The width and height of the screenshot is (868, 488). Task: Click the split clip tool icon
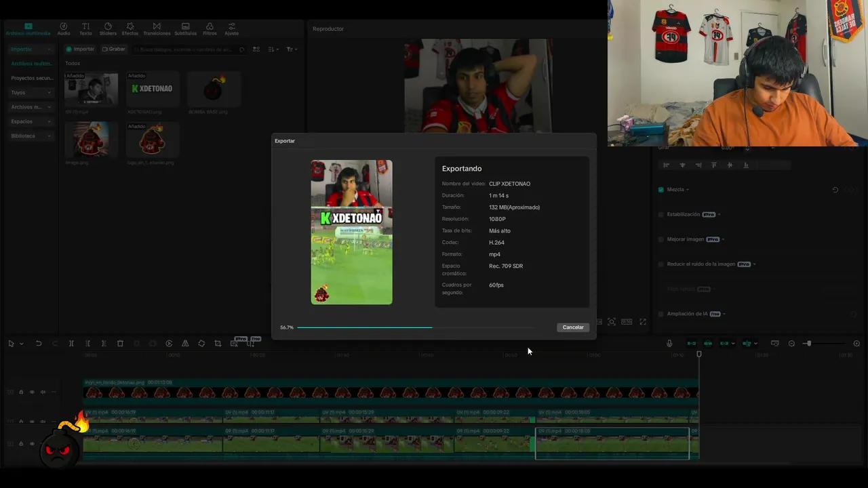(x=71, y=344)
